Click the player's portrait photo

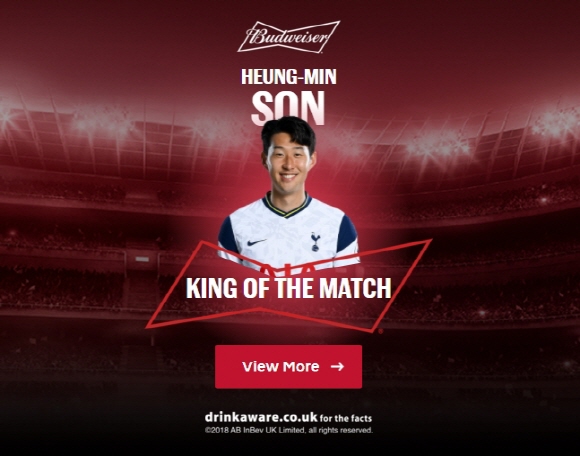tap(288, 192)
